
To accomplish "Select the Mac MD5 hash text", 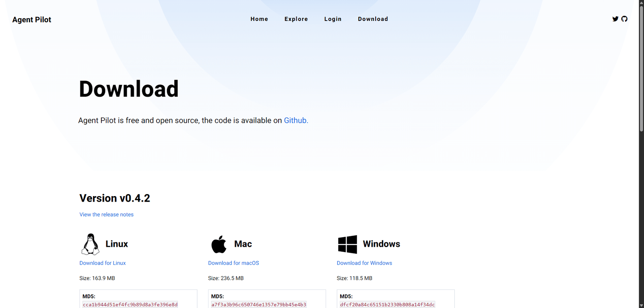I will (259, 304).
